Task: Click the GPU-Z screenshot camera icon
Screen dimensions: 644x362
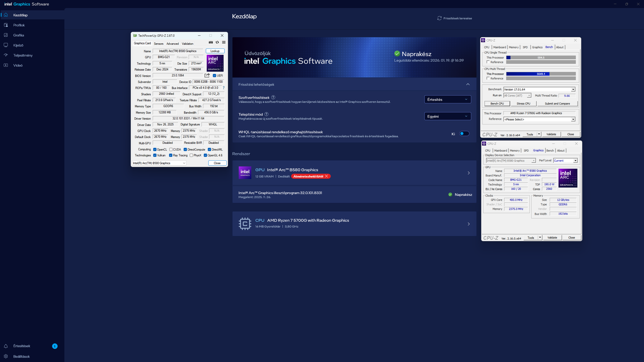Action: point(211,42)
